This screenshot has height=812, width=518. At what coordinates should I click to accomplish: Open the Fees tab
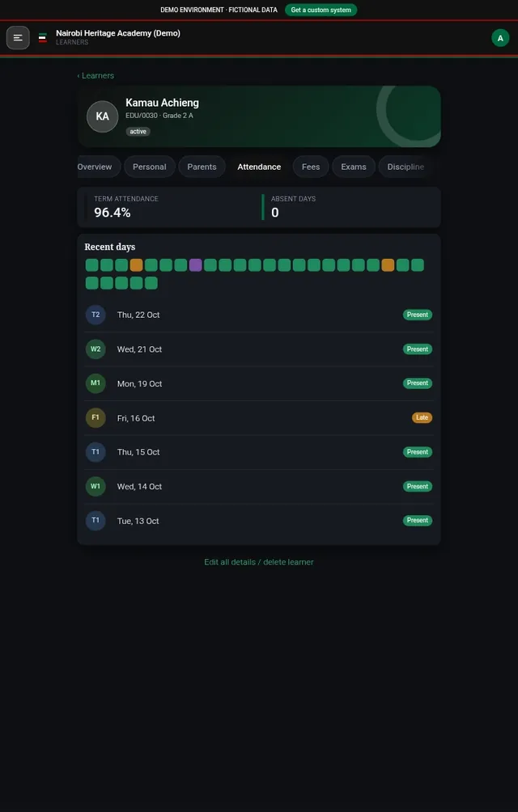coord(311,167)
